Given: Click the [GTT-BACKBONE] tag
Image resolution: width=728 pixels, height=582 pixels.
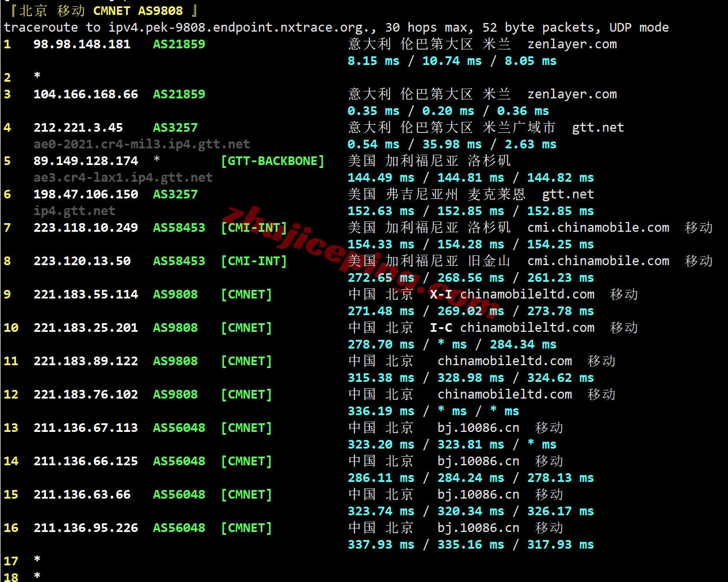Looking at the screenshot, I should (x=273, y=161).
